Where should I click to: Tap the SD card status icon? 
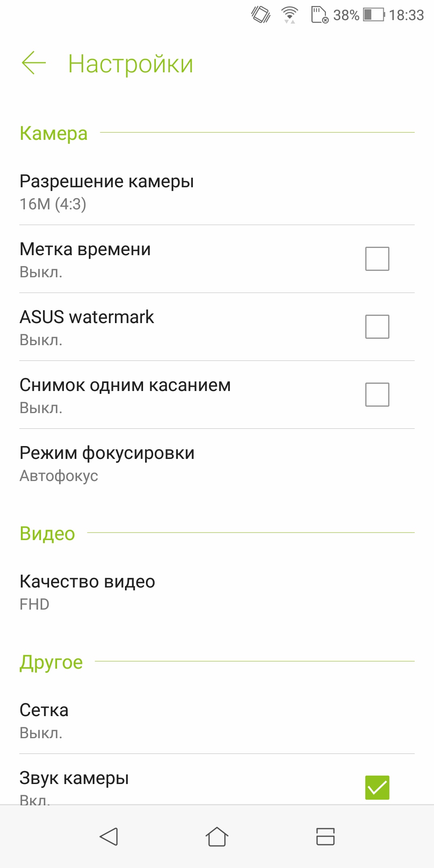(x=320, y=15)
